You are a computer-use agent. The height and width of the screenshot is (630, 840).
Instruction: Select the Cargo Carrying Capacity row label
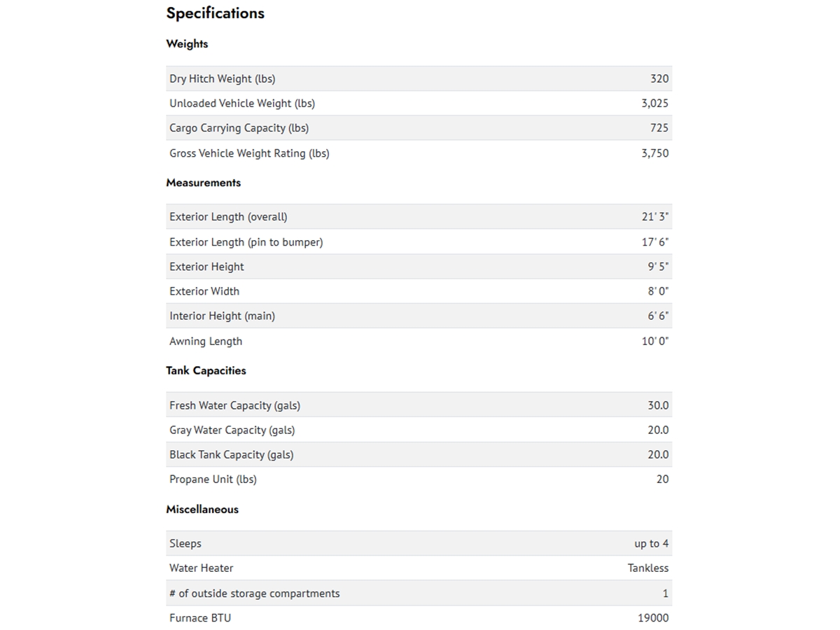pos(239,128)
